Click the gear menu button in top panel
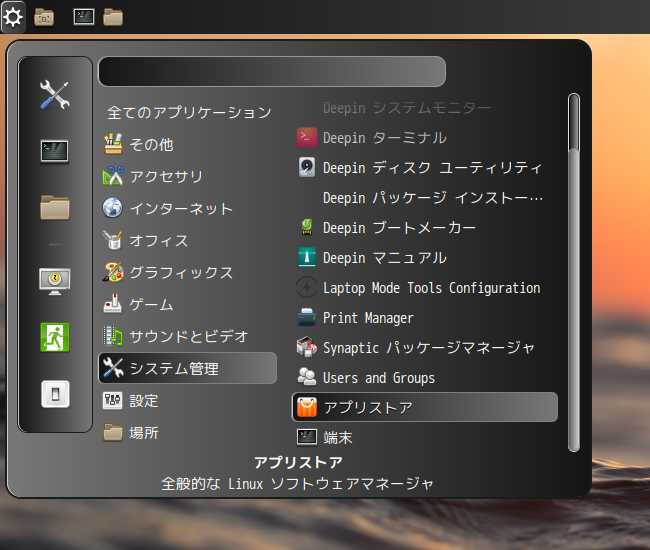The width and height of the screenshot is (650, 550). coord(13,17)
